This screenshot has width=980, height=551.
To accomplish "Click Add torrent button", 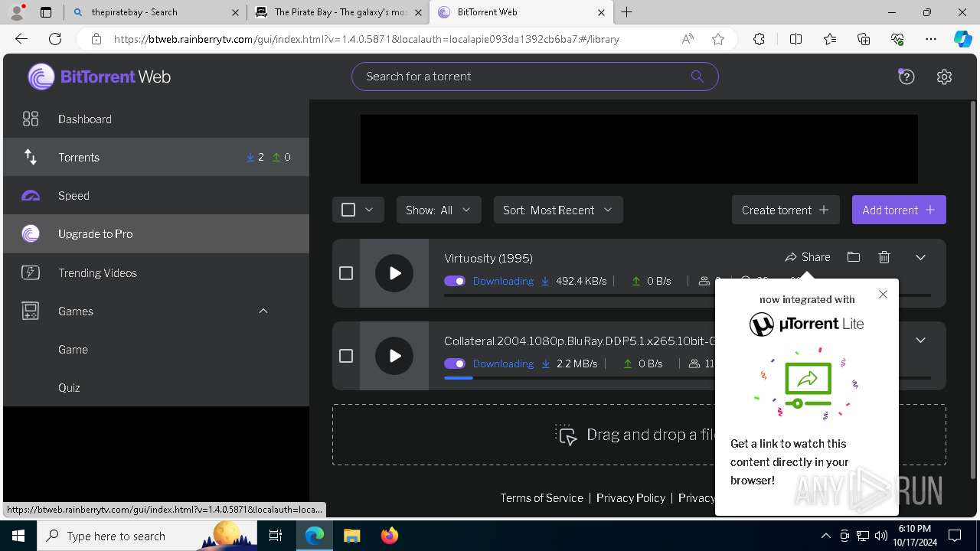I will tap(899, 210).
